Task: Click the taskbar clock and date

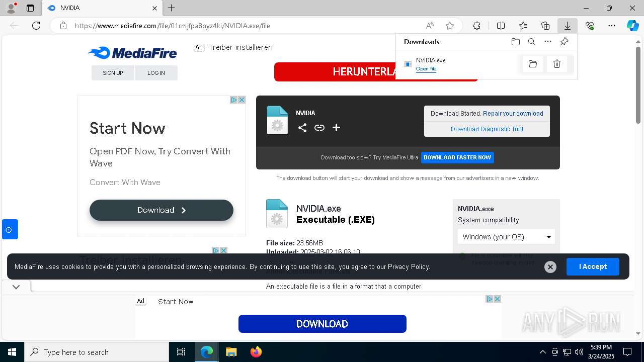Action: click(600, 352)
